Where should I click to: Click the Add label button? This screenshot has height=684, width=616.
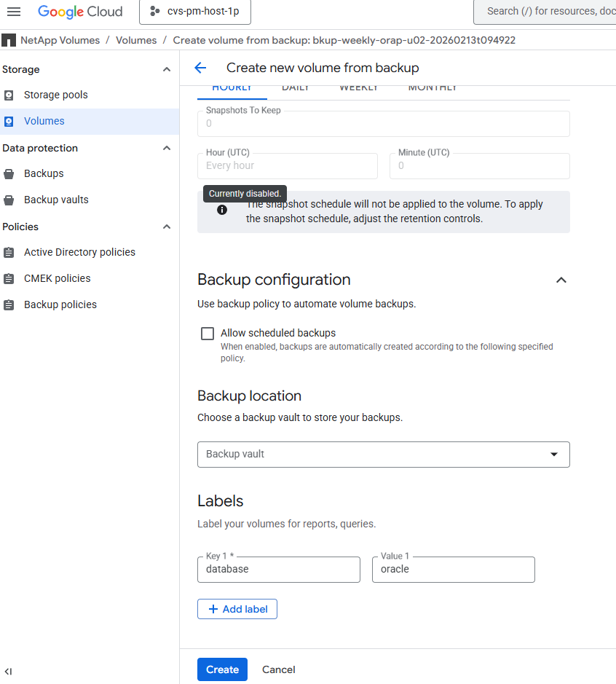pos(237,608)
